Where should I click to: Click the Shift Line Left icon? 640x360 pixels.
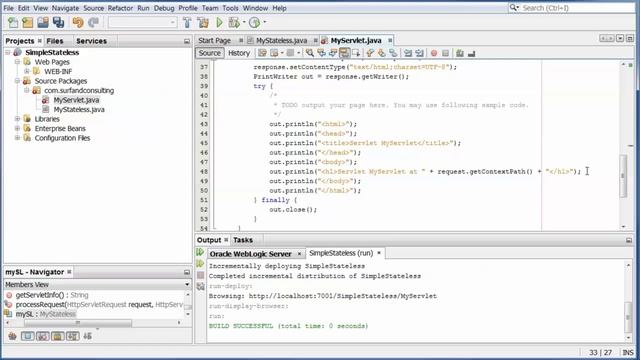click(407, 53)
